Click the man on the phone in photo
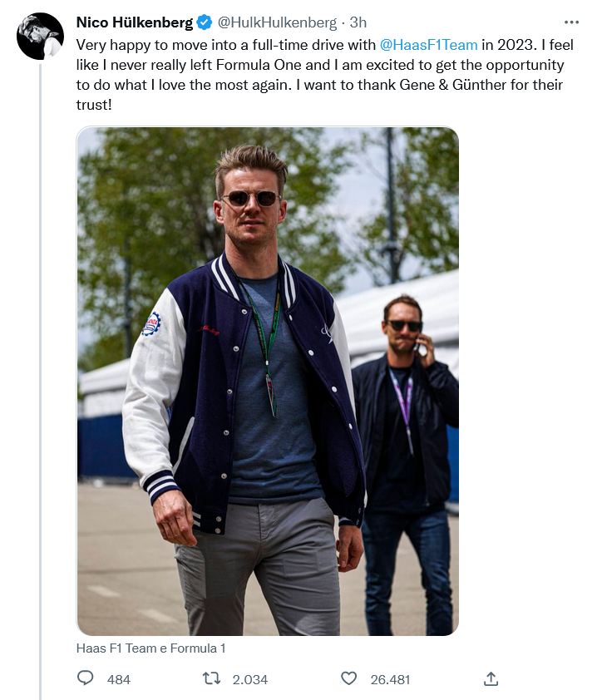This screenshot has height=700, width=597. (406, 464)
